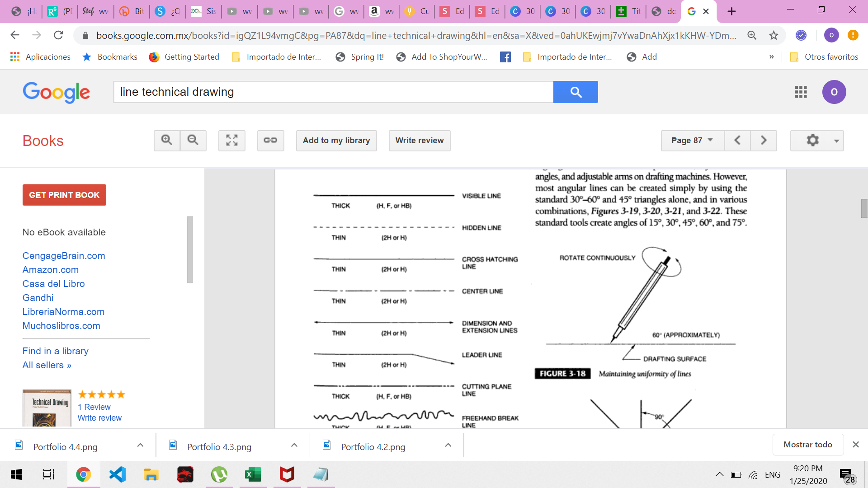Click the GET PRINT BOOK button
The image size is (868, 488).
pos(64,195)
